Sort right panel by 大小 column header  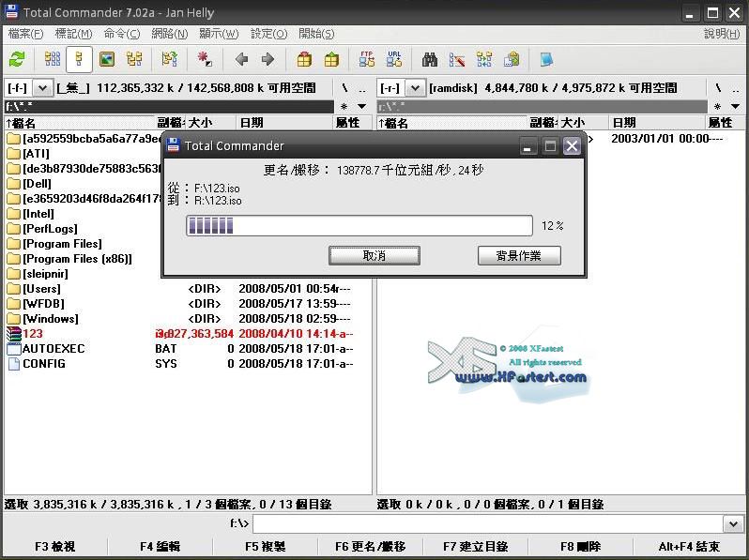(x=583, y=123)
